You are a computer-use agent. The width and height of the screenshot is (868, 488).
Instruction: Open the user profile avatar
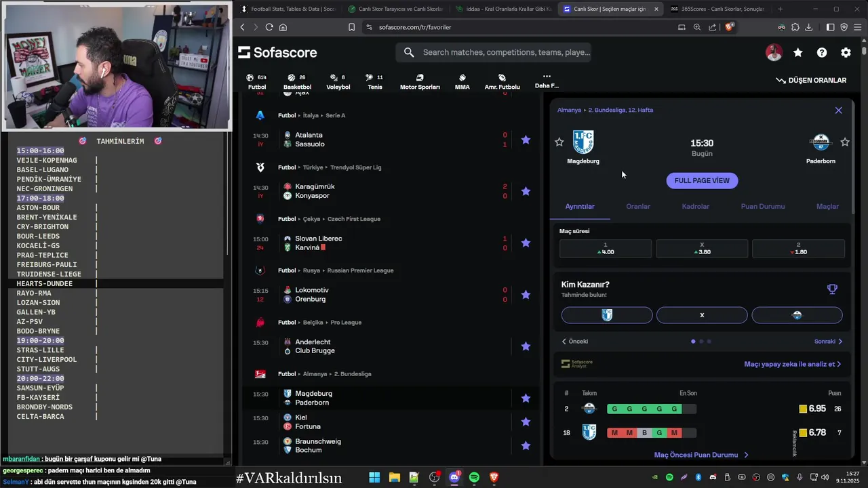[x=774, y=52]
